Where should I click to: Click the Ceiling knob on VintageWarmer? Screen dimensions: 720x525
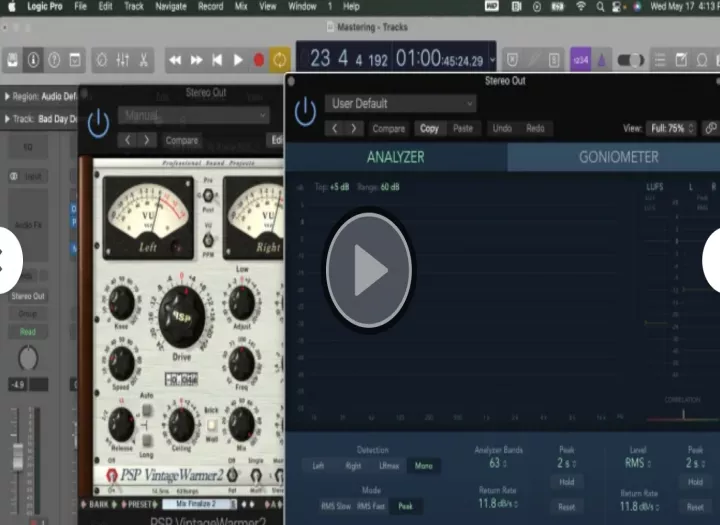coord(181,425)
